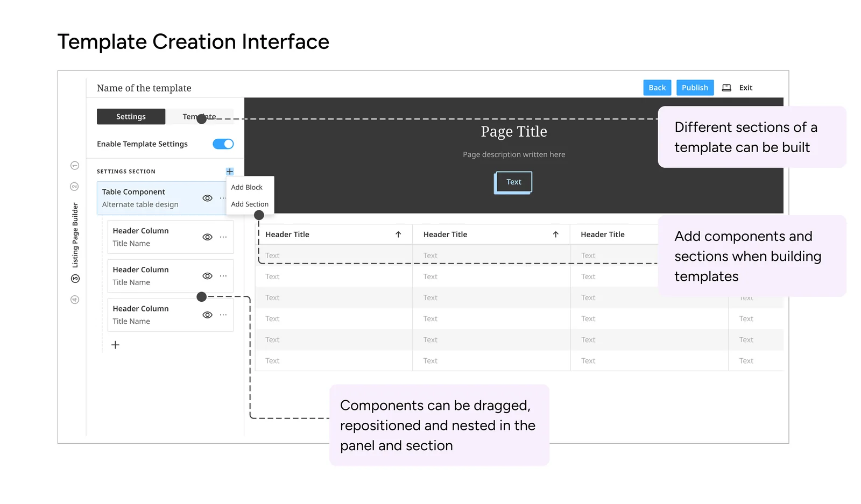Toggle Enable Template Settings switch
The height and width of the screenshot is (504, 861).
click(223, 144)
